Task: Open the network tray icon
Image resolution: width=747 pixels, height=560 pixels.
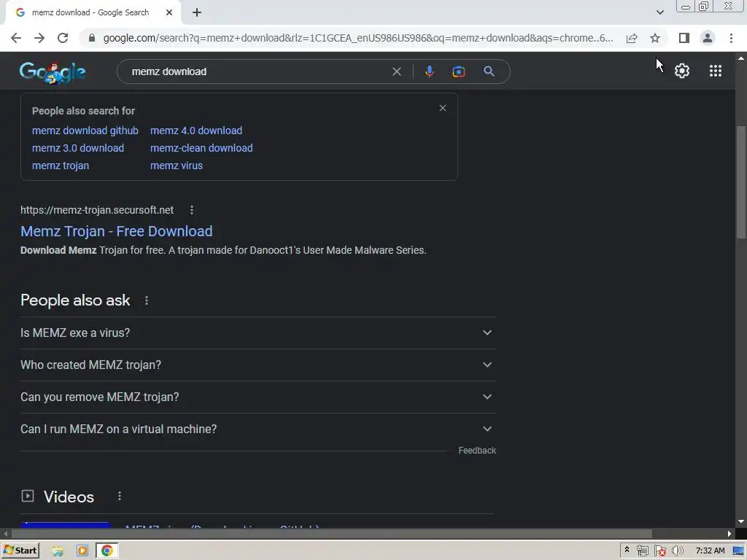Action: coord(643,551)
